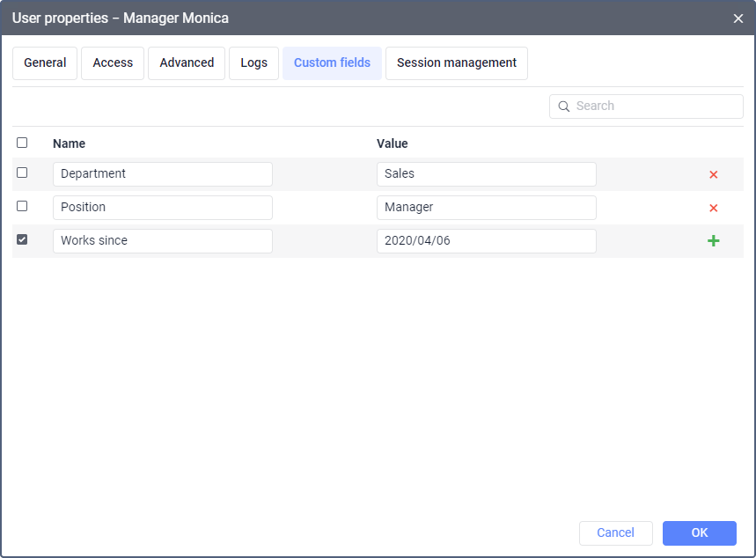The width and height of the screenshot is (756, 558).
Task: Select the Custom fields tab
Action: 332,63
